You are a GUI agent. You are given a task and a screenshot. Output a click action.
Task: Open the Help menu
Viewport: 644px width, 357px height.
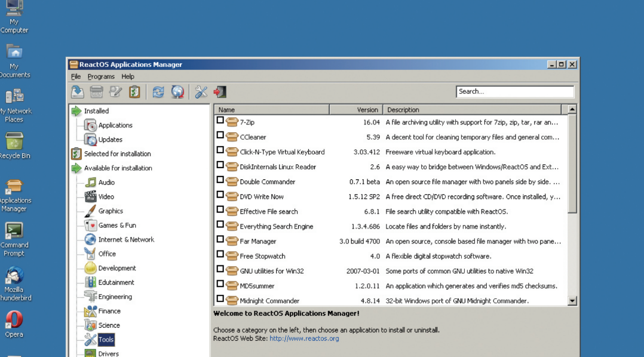(127, 77)
